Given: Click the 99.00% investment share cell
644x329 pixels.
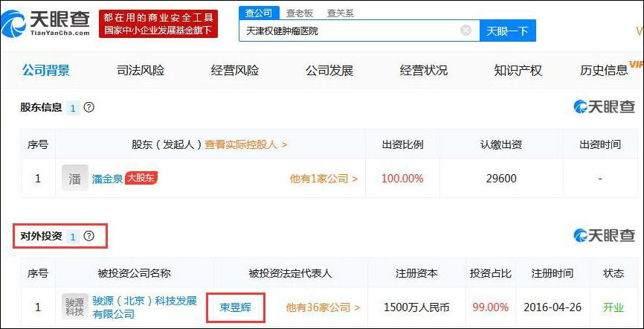Looking at the screenshot, I should (490, 307).
